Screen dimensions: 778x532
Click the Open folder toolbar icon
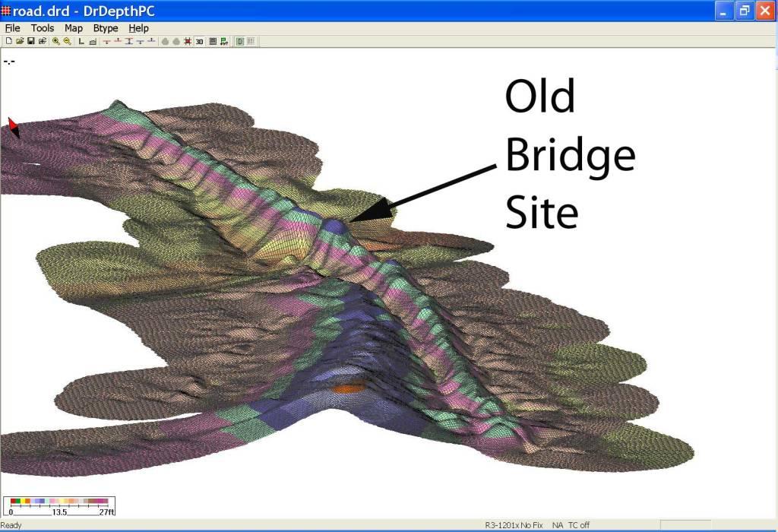[x=20, y=41]
